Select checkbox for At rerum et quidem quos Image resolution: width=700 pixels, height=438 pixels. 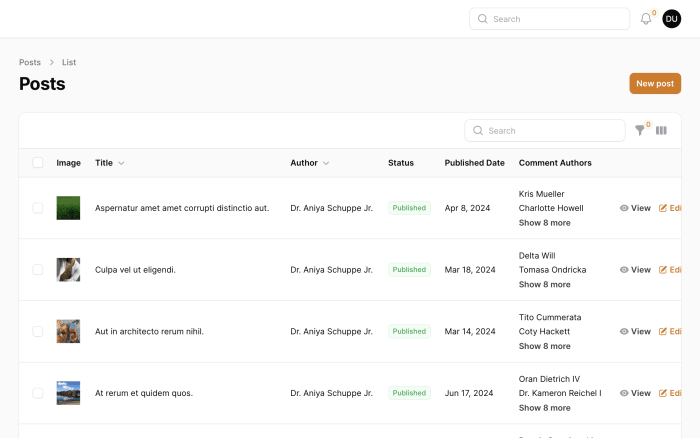pos(38,393)
